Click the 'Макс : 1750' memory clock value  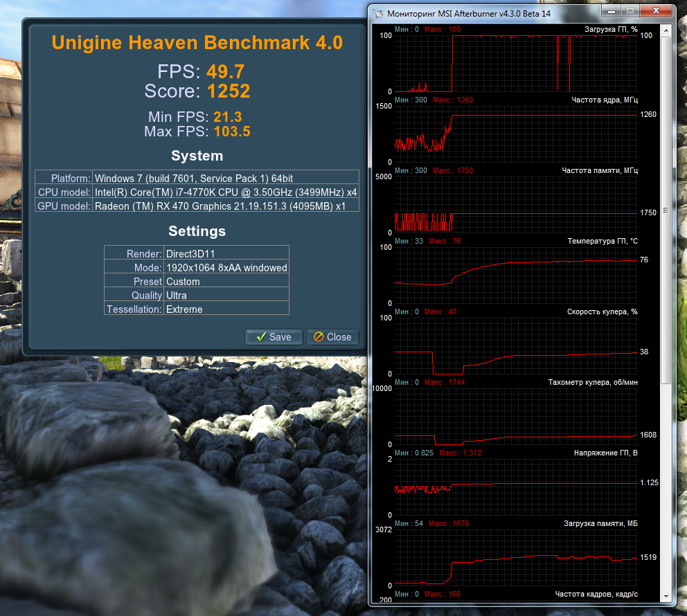click(453, 170)
